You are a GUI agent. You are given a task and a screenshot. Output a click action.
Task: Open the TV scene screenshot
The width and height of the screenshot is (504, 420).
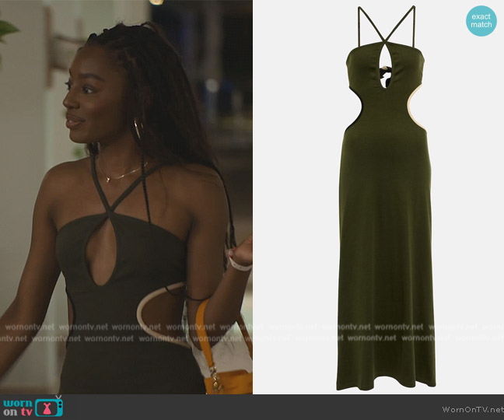click(126, 197)
